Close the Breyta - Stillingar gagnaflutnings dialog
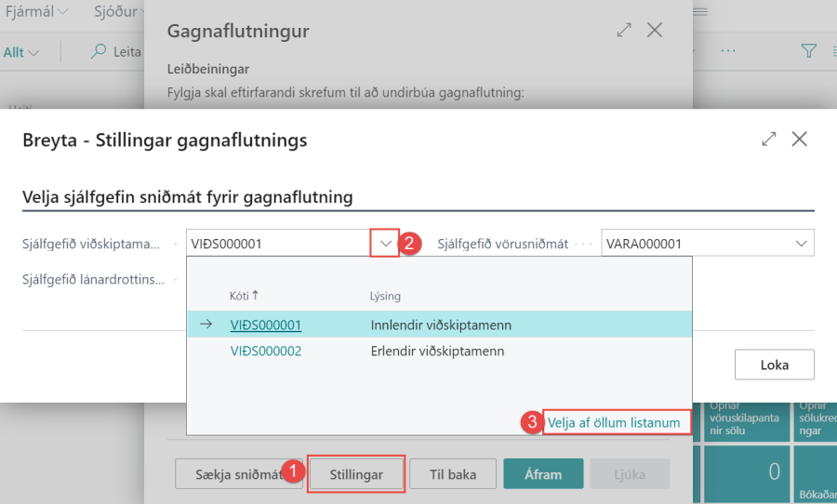 [799, 139]
